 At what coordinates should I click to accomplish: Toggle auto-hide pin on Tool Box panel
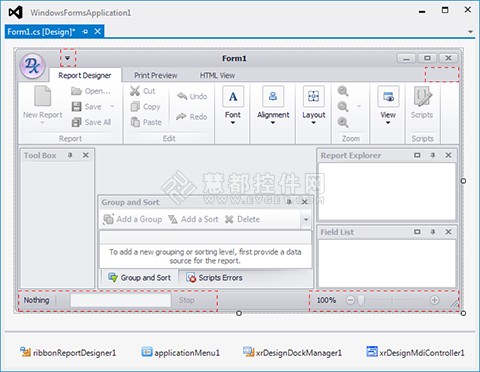pyautogui.click(x=70, y=155)
